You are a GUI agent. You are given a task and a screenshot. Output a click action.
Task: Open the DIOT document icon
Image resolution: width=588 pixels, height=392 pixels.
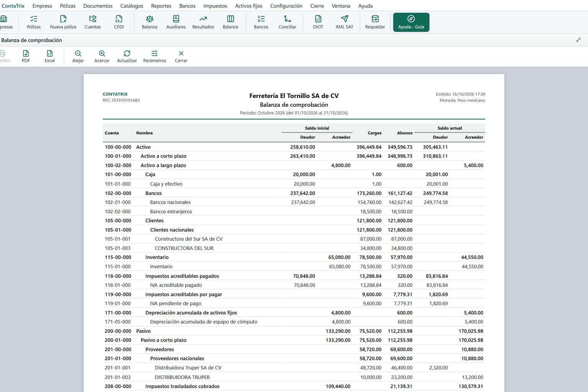tap(318, 22)
